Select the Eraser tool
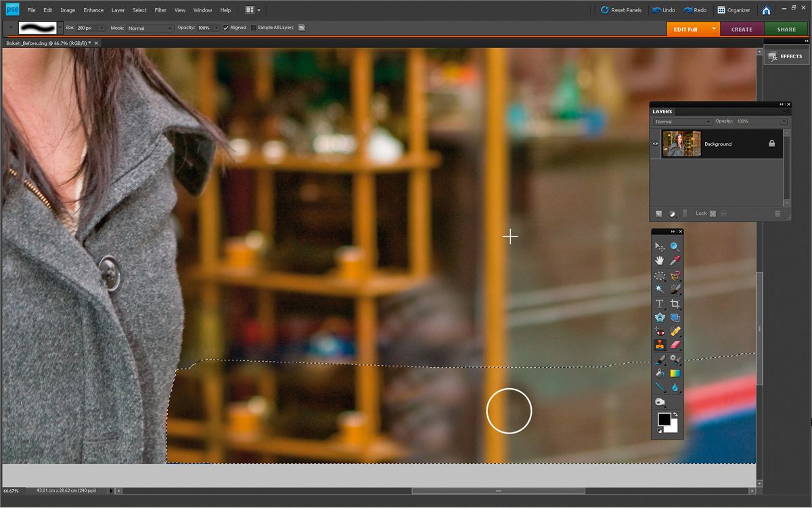This screenshot has height=508, width=812. click(675, 344)
